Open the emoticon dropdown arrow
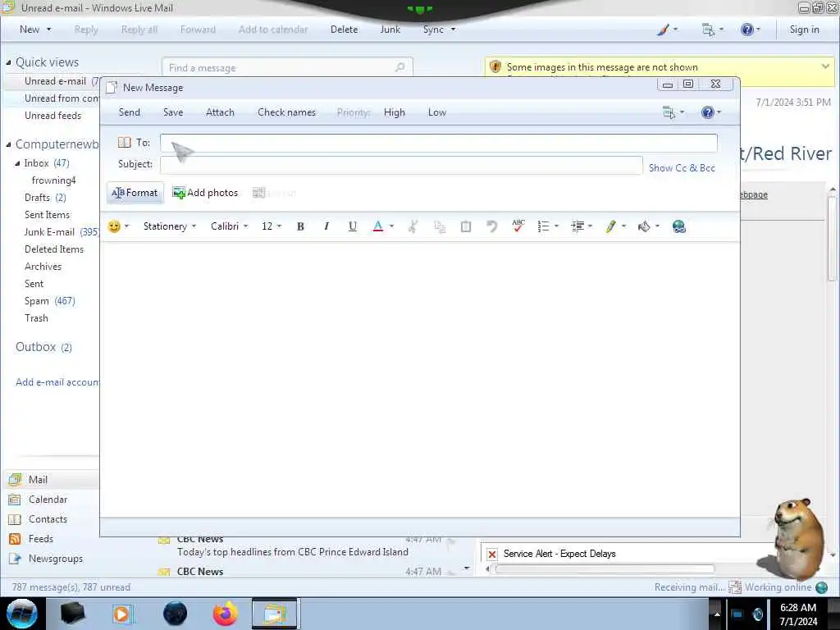The width and height of the screenshot is (840, 630). (127, 226)
